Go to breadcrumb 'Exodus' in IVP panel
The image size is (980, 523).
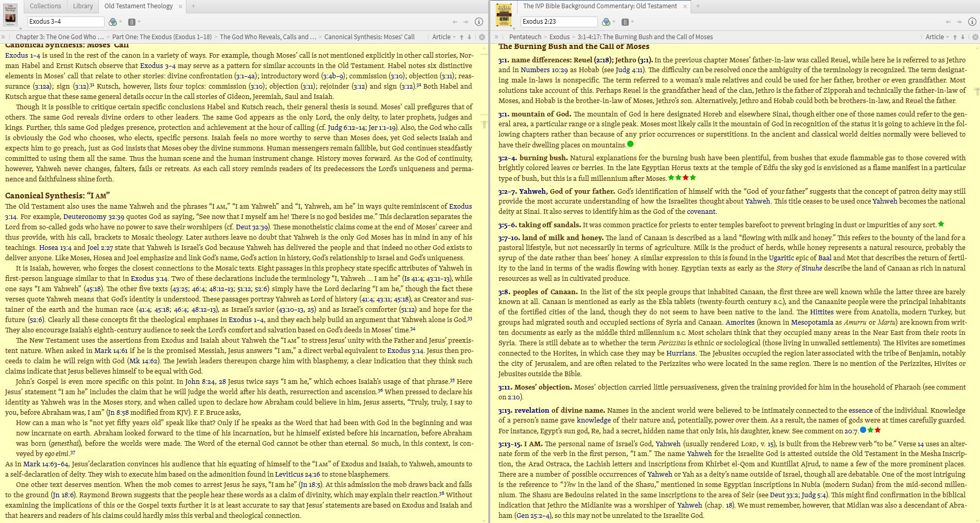click(559, 37)
